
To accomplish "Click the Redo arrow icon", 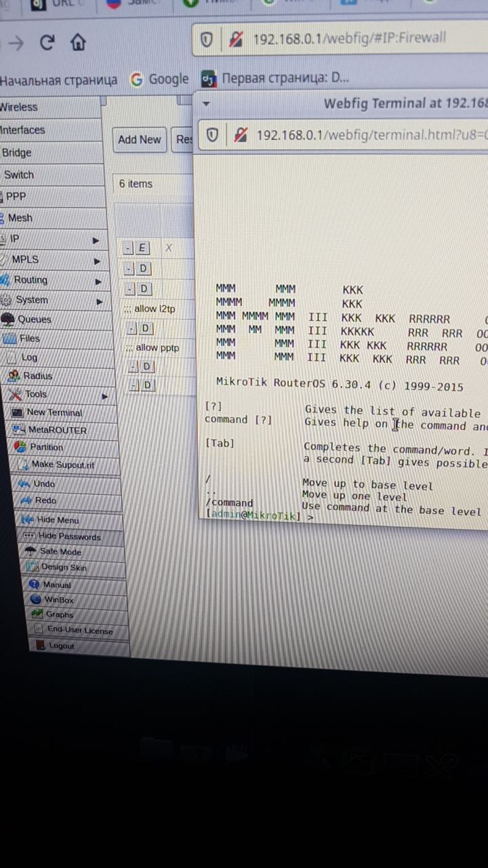I will [x=27, y=500].
